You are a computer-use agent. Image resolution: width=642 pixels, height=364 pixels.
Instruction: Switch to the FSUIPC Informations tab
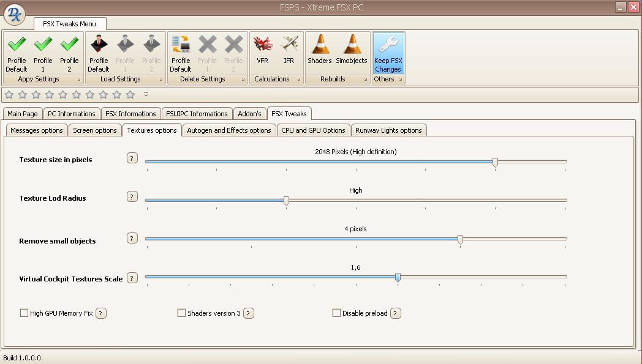tap(197, 114)
